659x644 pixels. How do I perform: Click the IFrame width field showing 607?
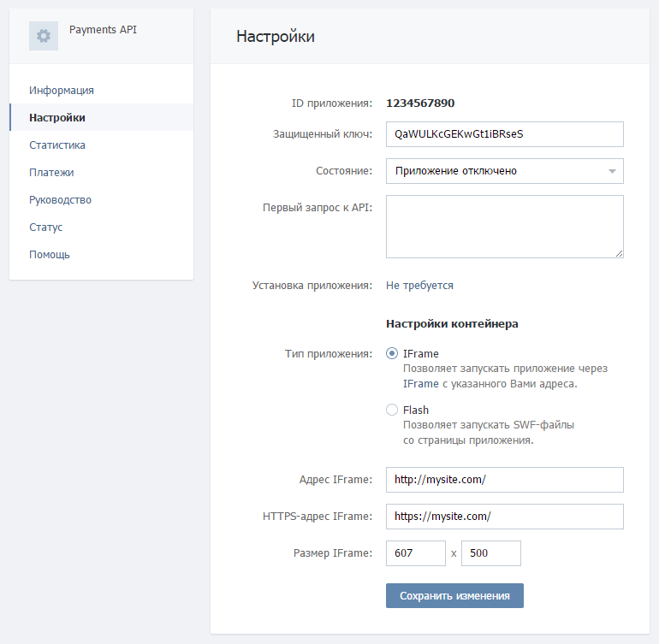pos(415,553)
